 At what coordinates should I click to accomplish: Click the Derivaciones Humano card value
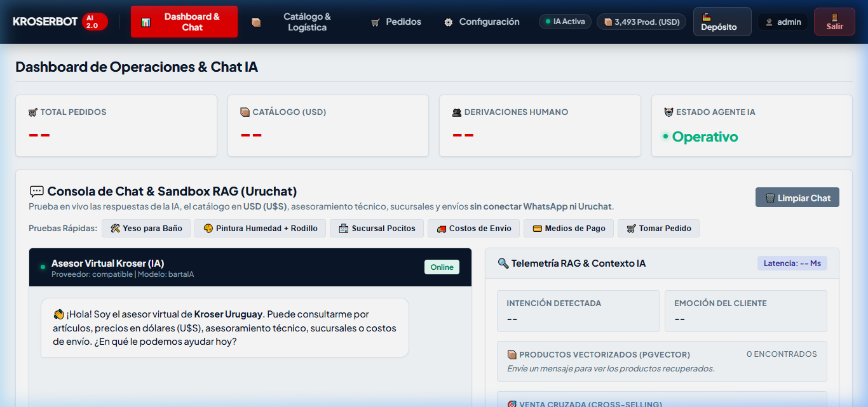click(463, 135)
